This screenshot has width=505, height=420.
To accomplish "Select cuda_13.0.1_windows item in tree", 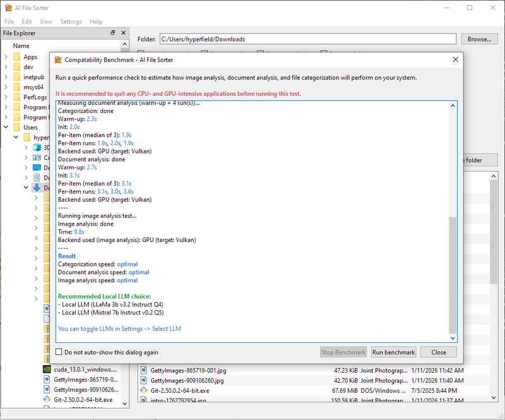I will (85, 369).
